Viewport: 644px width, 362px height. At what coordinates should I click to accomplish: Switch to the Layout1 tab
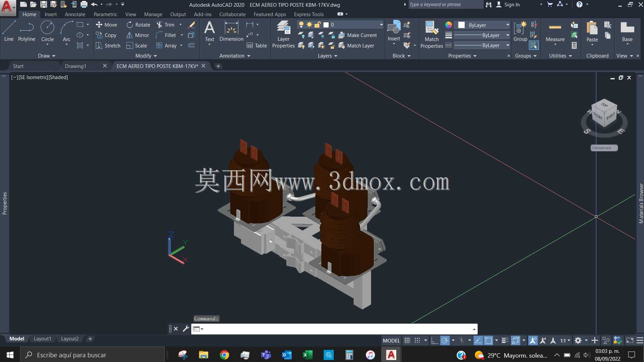click(x=42, y=339)
